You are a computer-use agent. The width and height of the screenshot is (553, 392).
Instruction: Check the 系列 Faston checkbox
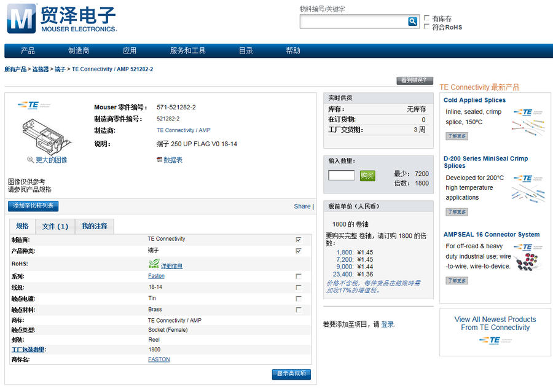click(x=299, y=276)
